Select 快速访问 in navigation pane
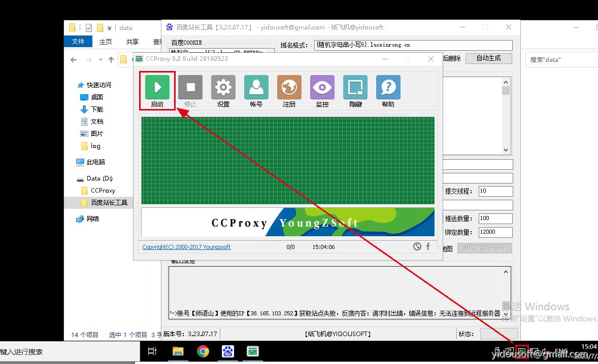598x364 pixels. tap(94, 85)
